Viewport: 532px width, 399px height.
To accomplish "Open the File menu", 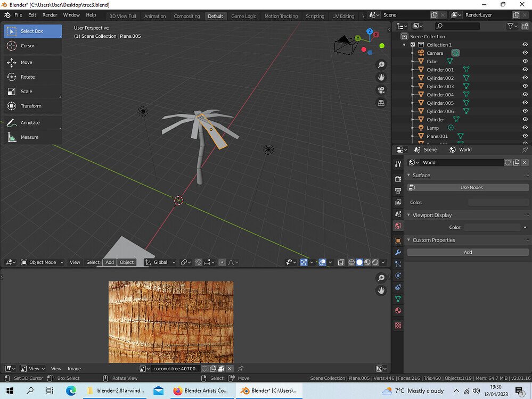I will 18,15.
